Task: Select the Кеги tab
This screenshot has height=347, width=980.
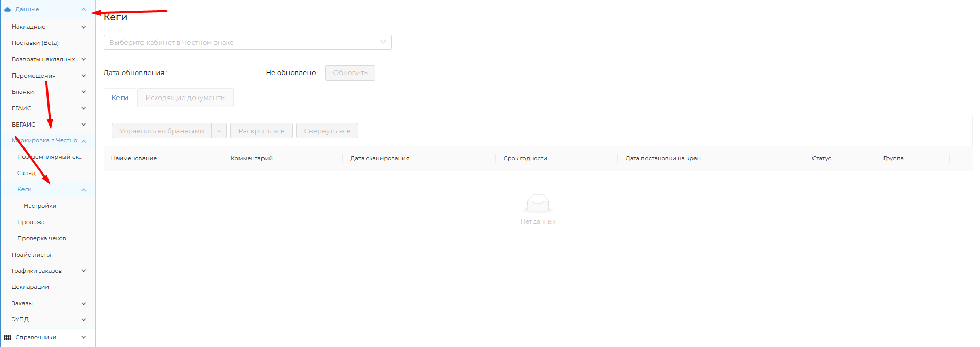Action: coord(120,98)
